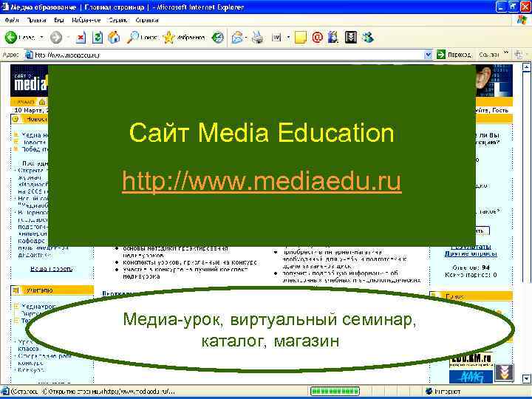The height and width of the screenshot is (399, 532).
Task: Open the Ссылки links toolbar label
Action: 489,55
